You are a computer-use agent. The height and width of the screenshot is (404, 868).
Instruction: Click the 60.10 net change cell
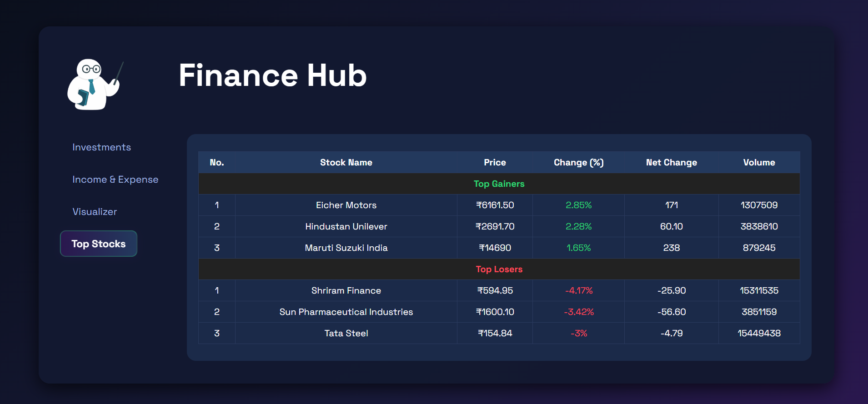click(671, 226)
